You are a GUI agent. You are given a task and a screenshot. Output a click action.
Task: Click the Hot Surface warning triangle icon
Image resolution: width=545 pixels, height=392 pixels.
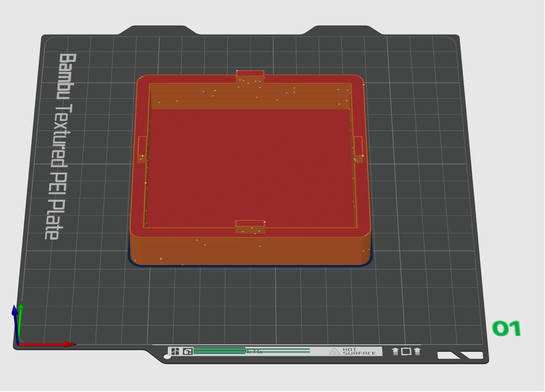[x=334, y=352]
